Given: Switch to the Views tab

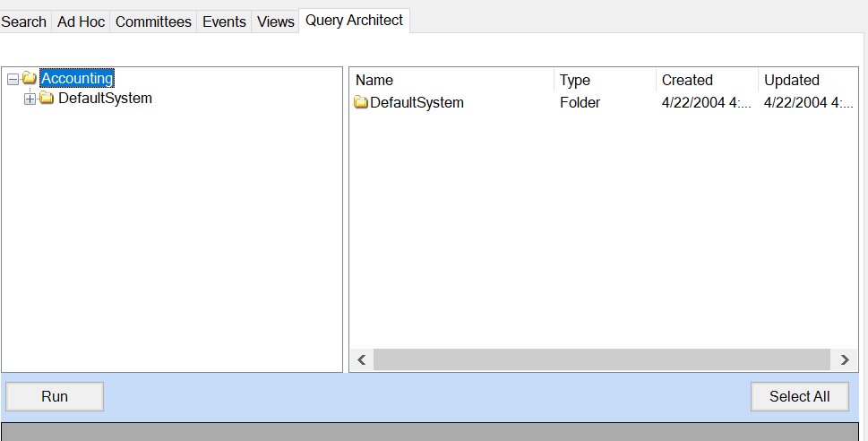Looking at the screenshot, I should coord(275,22).
